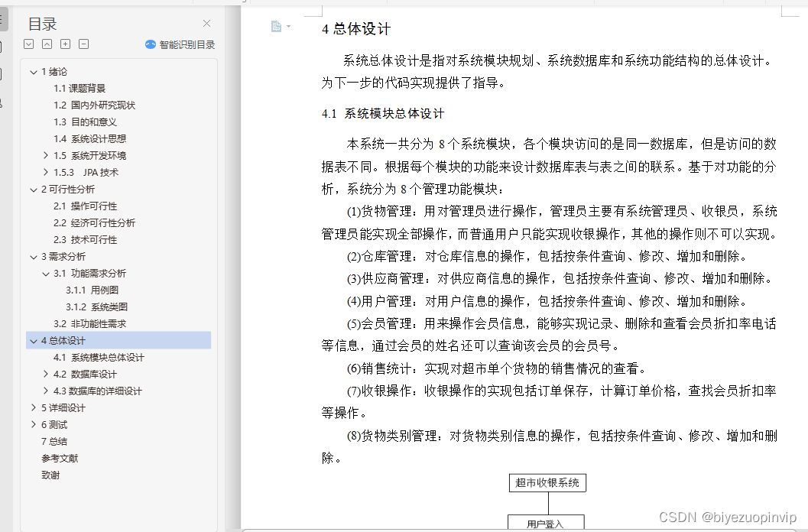The height and width of the screenshot is (532, 808).
Task: Close the 目录 navigation panel
Action: coord(206,22)
